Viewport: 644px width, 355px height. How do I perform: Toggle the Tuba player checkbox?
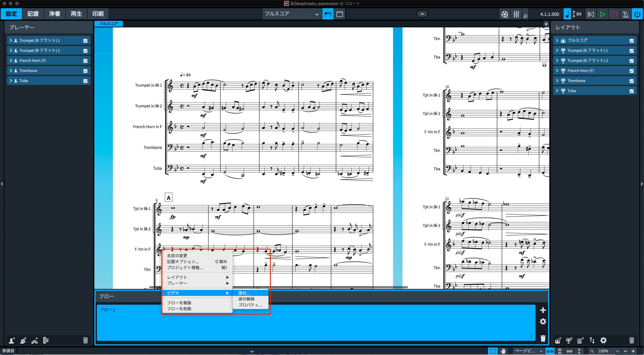pyautogui.click(x=85, y=81)
